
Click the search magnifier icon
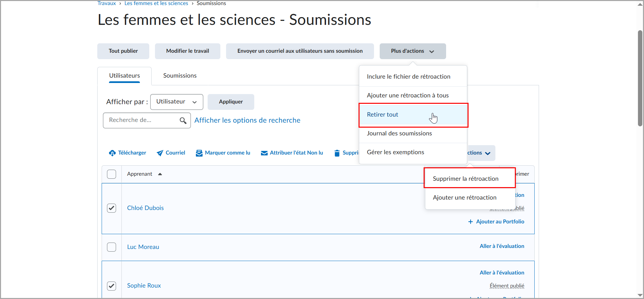[183, 120]
